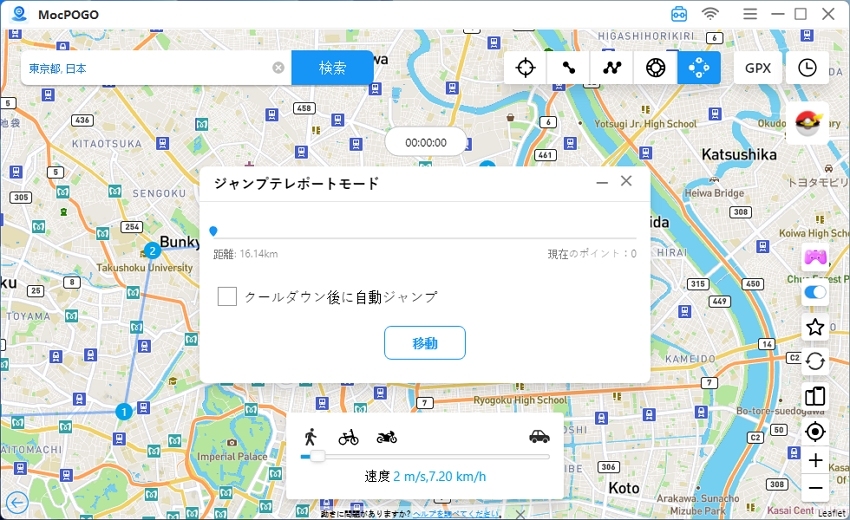850x520 pixels.
Task: Click the 00:00:00 cooldown timer
Action: click(x=426, y=143)
